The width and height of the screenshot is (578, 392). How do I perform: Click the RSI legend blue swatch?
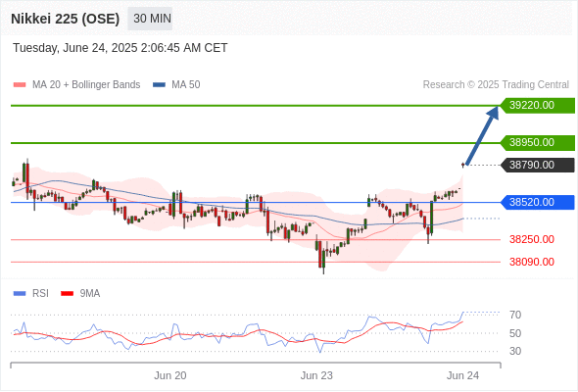point(20,294)
